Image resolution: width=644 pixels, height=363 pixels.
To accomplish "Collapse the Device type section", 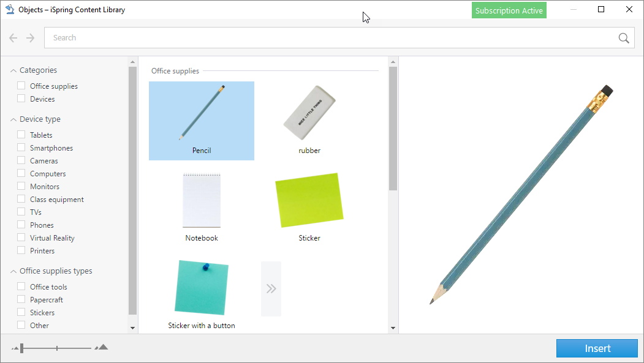I will pyautogui.click(x=13, y=119).
